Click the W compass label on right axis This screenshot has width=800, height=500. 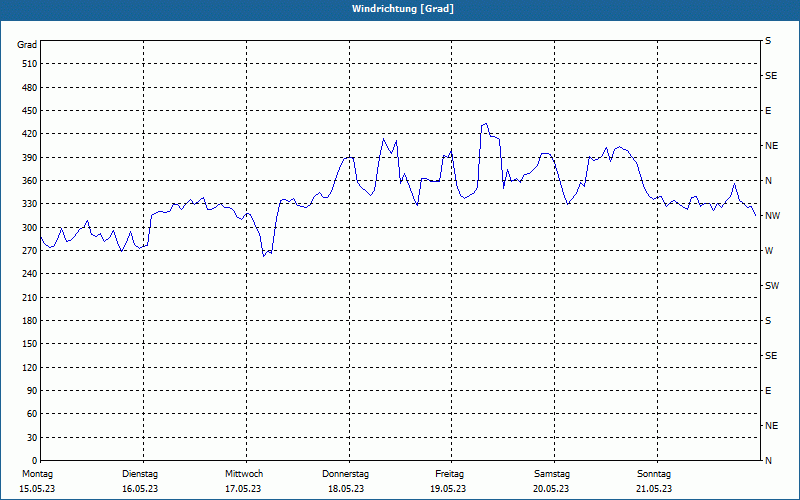coord(769,251)
